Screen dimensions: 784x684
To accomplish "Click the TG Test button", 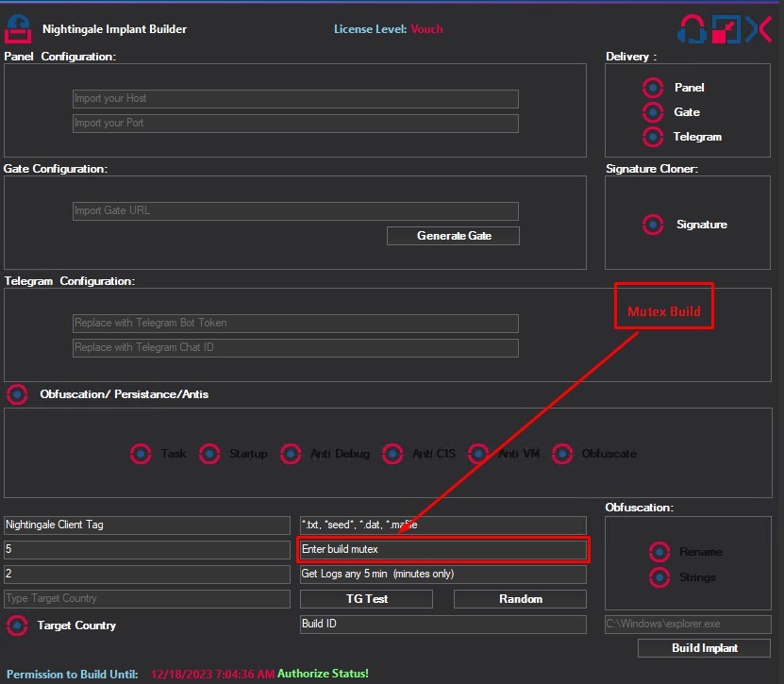I will 366,599.
